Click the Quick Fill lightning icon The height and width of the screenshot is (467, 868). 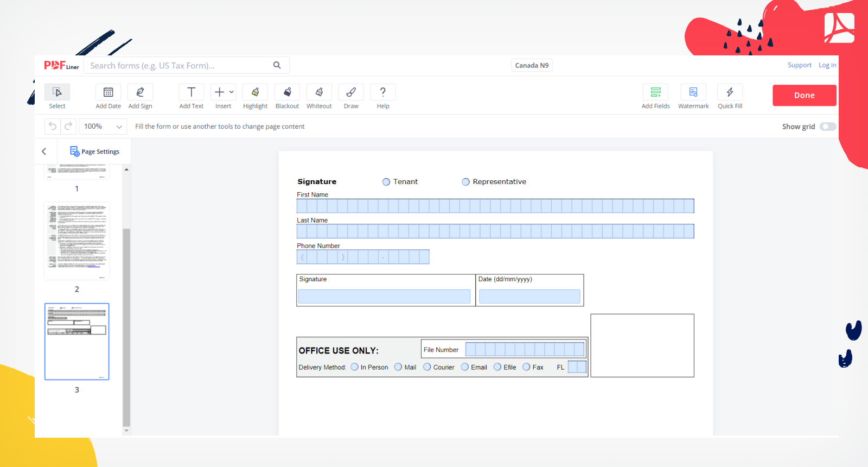coord(730,92)
